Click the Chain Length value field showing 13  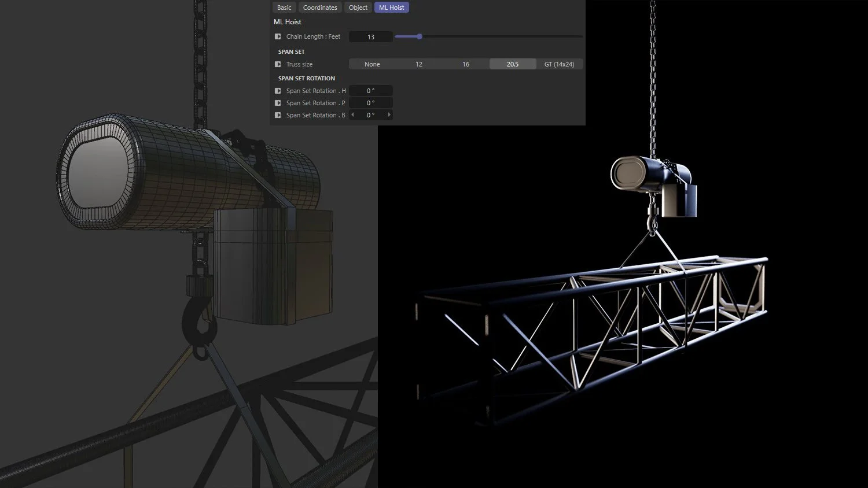pyautogui.click(x=370, y=36)
